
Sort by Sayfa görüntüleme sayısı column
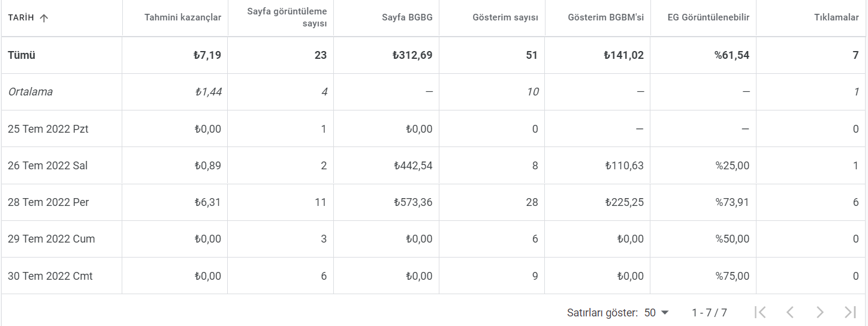287,18
